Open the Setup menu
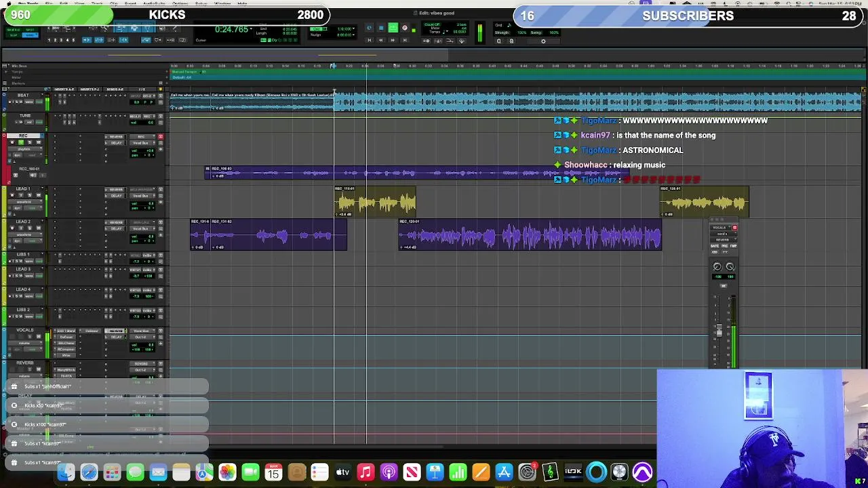Screen dimensions: 868x488 201,3
